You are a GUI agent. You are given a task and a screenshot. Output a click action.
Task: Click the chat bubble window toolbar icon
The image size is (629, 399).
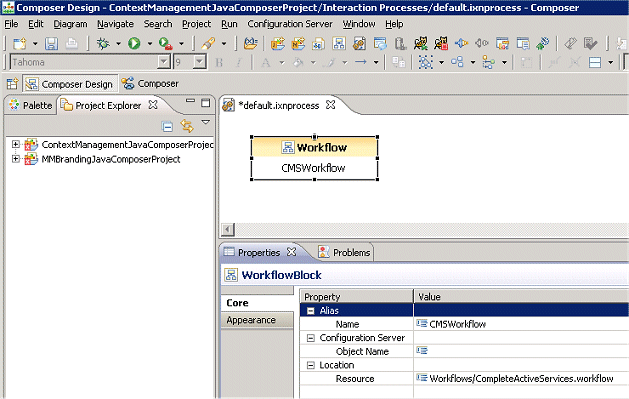(x=380, y=43)
